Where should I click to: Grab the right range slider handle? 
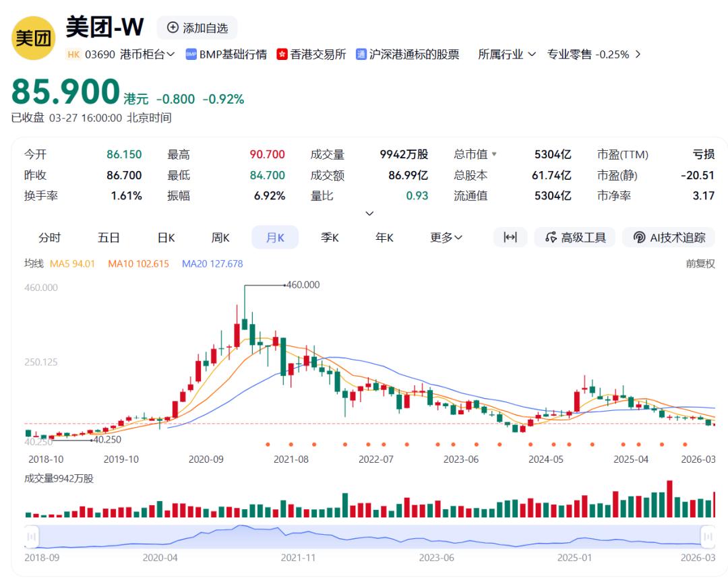click(x=708, y=537)
